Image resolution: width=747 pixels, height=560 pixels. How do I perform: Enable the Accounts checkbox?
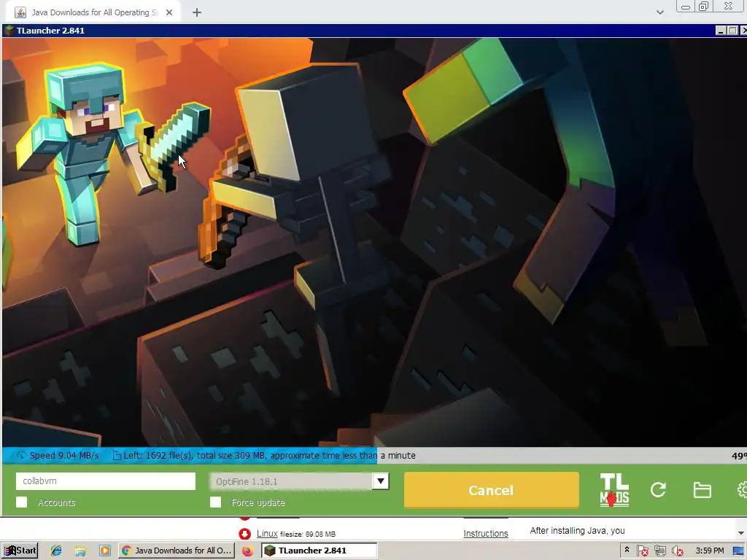pyautogui.click(x=21, y=502)
